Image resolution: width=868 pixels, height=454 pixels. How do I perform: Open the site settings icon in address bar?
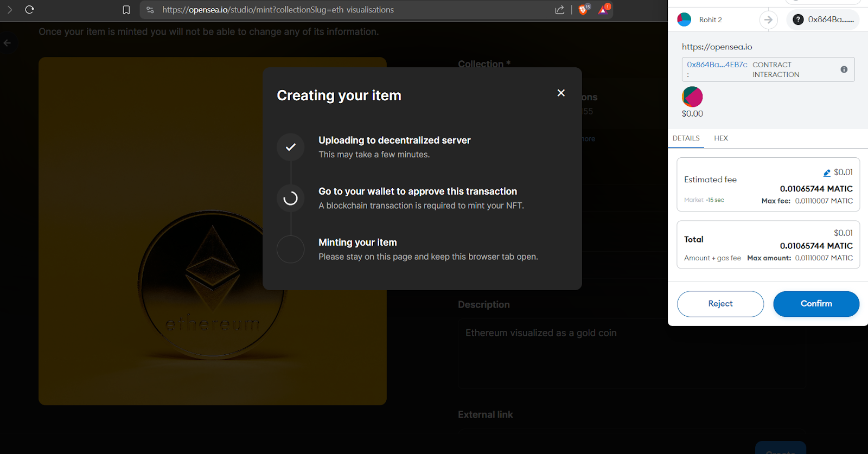150,10
